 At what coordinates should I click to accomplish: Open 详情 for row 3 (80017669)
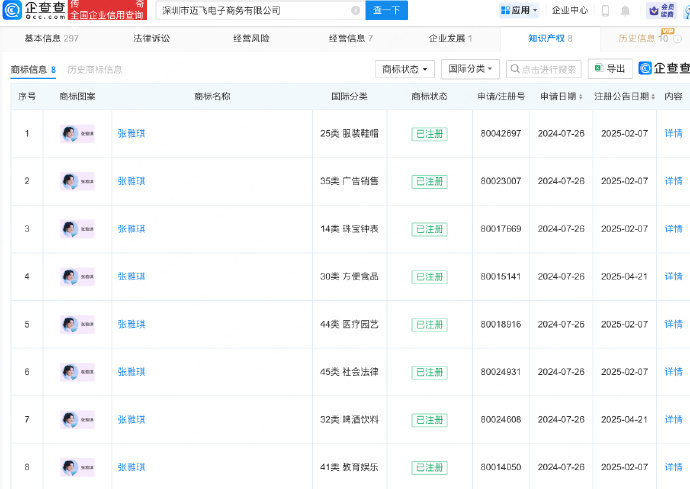coord(673,229)
